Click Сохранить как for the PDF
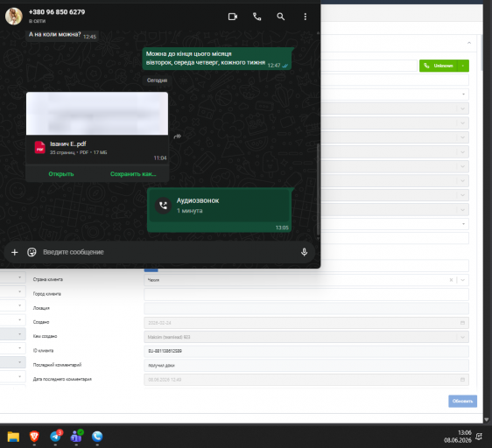This screenshot has width=492, height=448. [x=133, y=174]
